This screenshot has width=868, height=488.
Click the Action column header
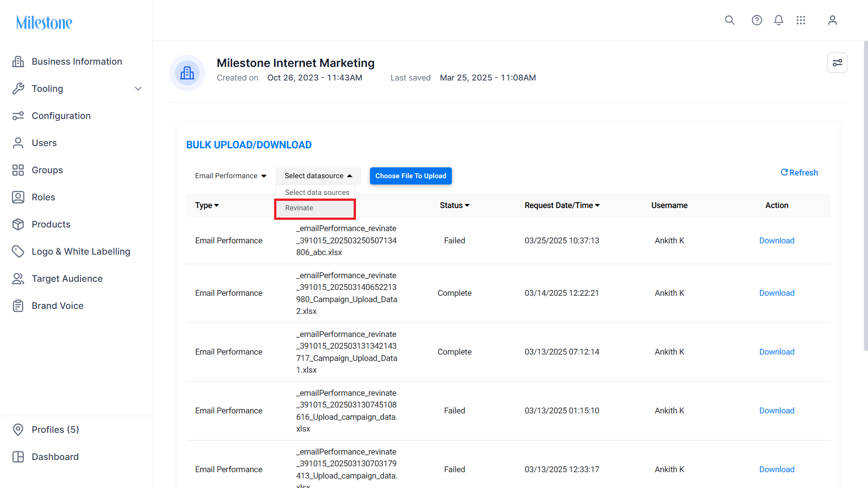click(x=777, y=205)
